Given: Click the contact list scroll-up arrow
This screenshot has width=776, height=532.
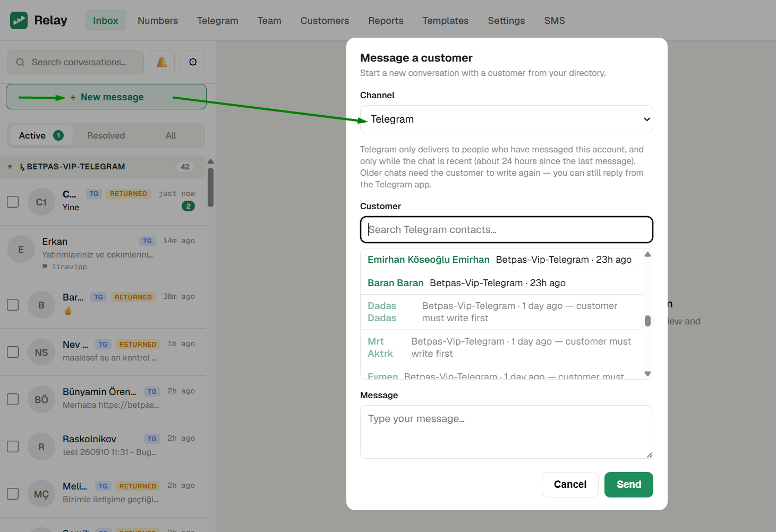Looking at the screenshot, I should coord(647,254).
